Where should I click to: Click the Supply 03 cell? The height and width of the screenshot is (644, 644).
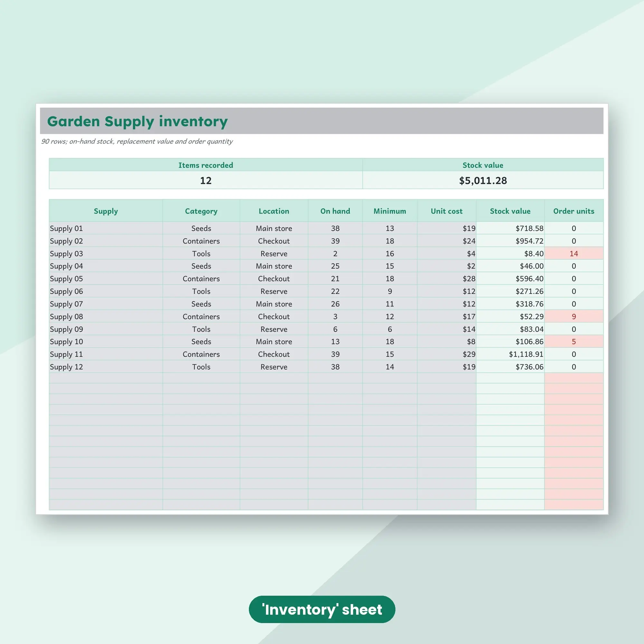click(x=106, y=254)
